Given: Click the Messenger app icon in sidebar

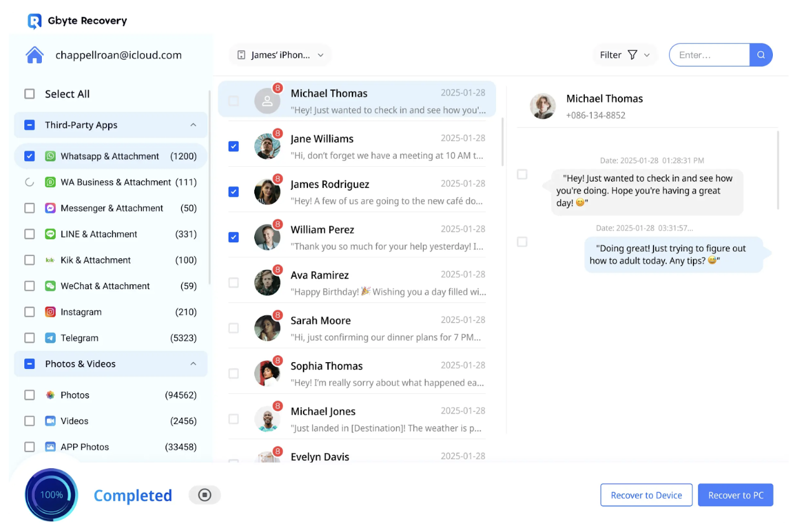Looking at the screenshot, I should [51, 209].
